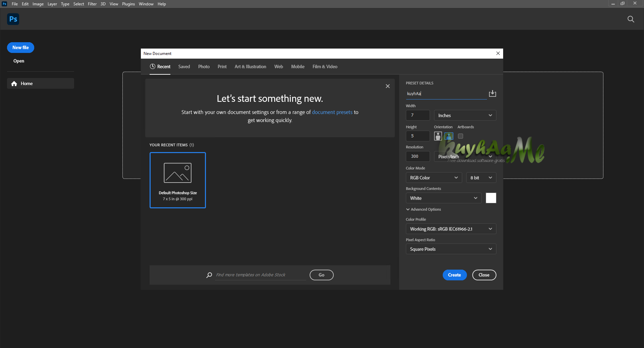The width and height of the screenshot is (644, 348).
Task: Click the Adobe Stock search magnifier icon
Action: (209, 275)
